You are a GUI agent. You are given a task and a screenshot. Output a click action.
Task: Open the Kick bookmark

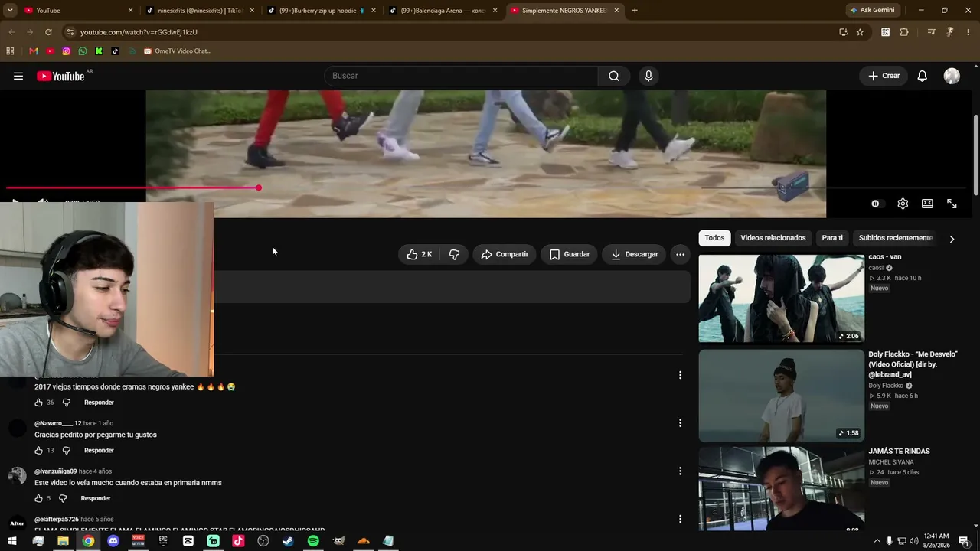point(99,51)
